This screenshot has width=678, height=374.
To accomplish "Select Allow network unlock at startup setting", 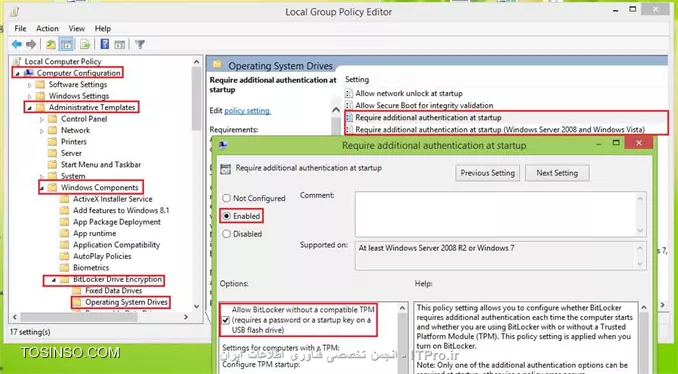I will (409, 93).
